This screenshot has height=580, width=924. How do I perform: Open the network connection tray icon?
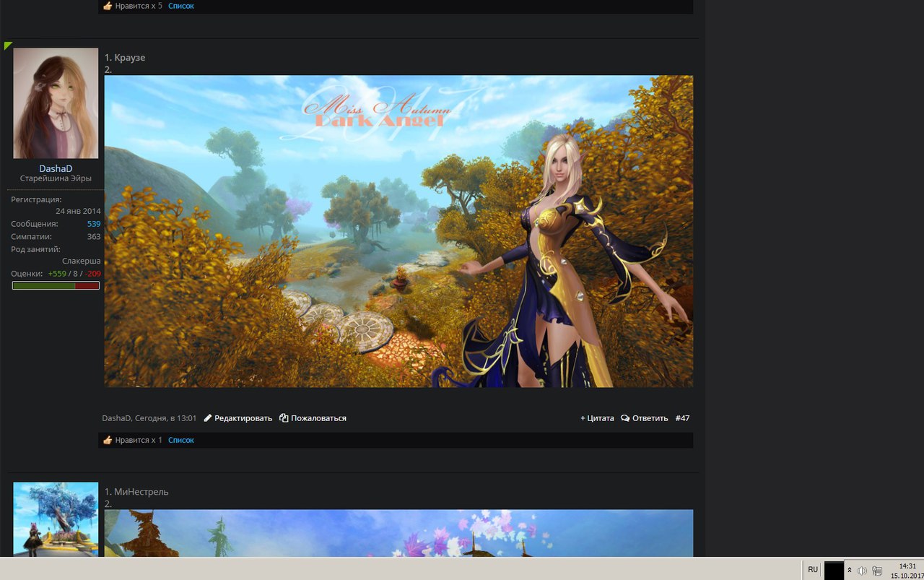(x=877, y=571)
